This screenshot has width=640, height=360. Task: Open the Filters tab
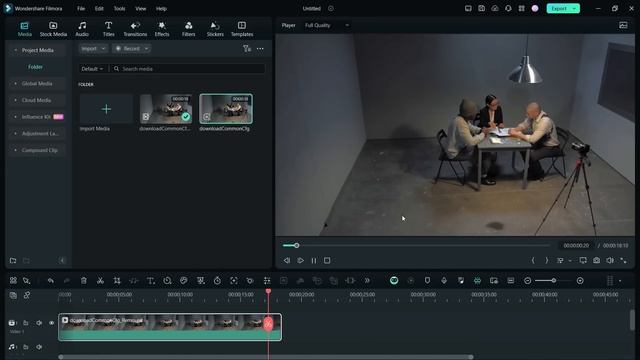[x=188, y=29]
